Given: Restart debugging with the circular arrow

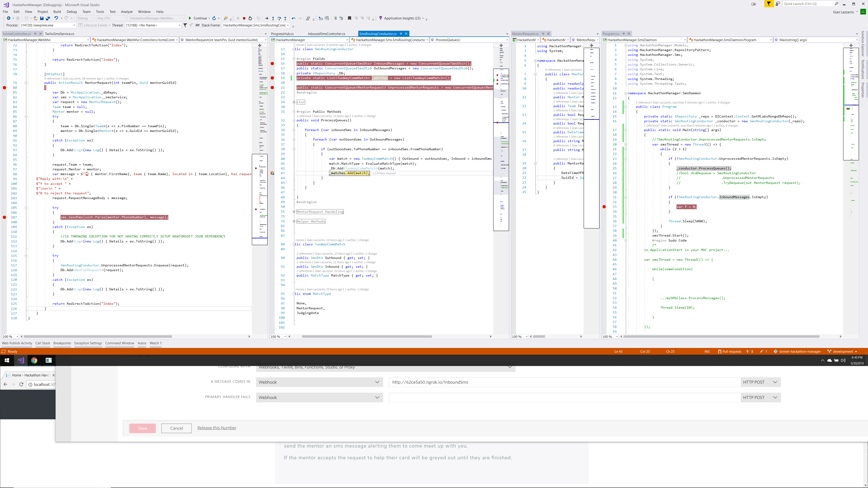Looking at the screenshot, I should [x=250, y=18].
